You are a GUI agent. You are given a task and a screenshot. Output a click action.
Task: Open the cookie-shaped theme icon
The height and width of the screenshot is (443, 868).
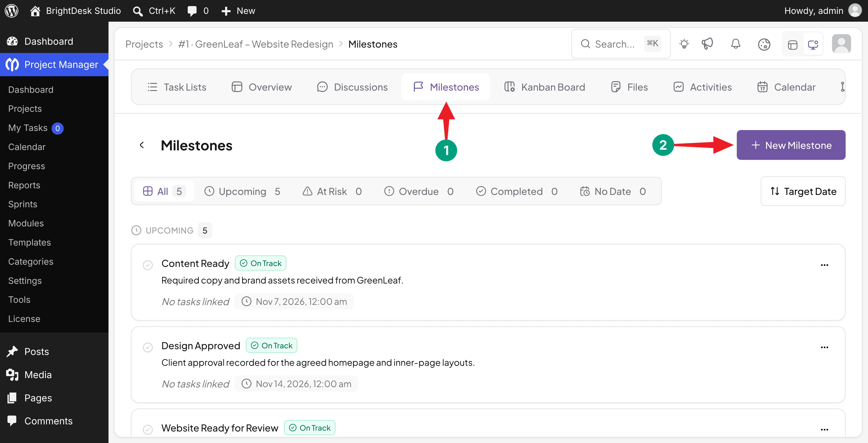764,44
